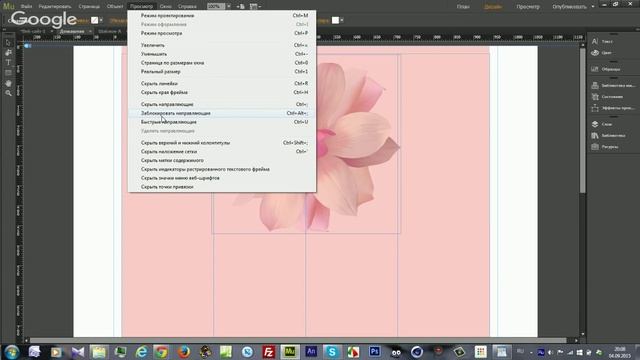Open the Assets (Ресурсы) panel icon
Image resolution: width=640 pixels, height=360 pixels.
tap(595, 147)
